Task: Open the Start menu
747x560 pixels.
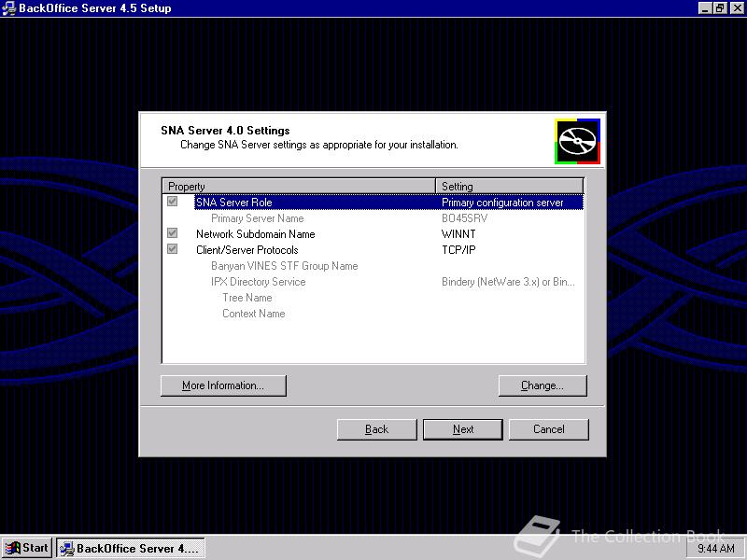Action: click(27, 548)
